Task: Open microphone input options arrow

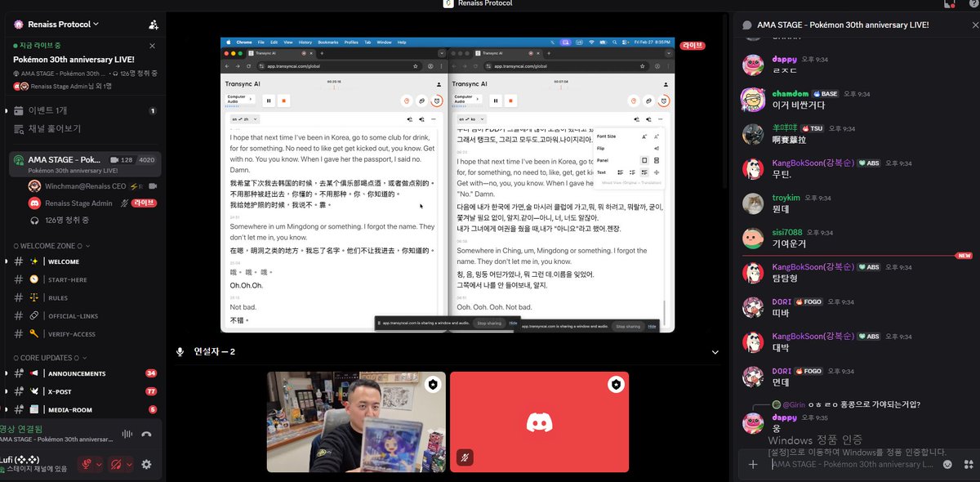Action: 99,464
